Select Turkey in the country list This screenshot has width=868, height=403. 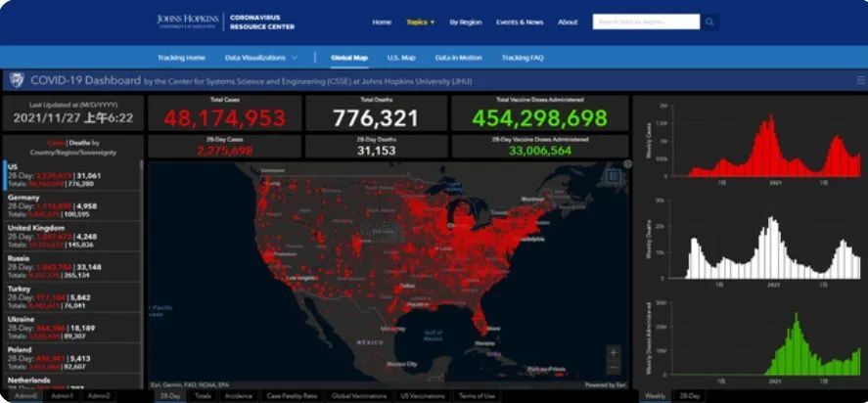[x=72, y=297]
